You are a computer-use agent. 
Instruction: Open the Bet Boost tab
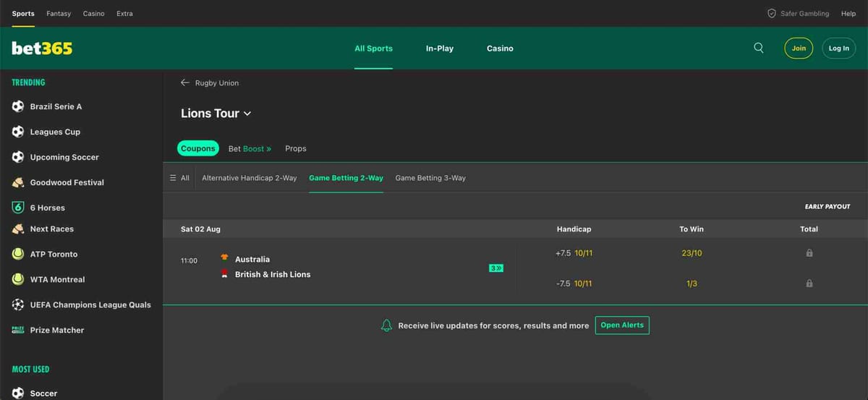250,148
